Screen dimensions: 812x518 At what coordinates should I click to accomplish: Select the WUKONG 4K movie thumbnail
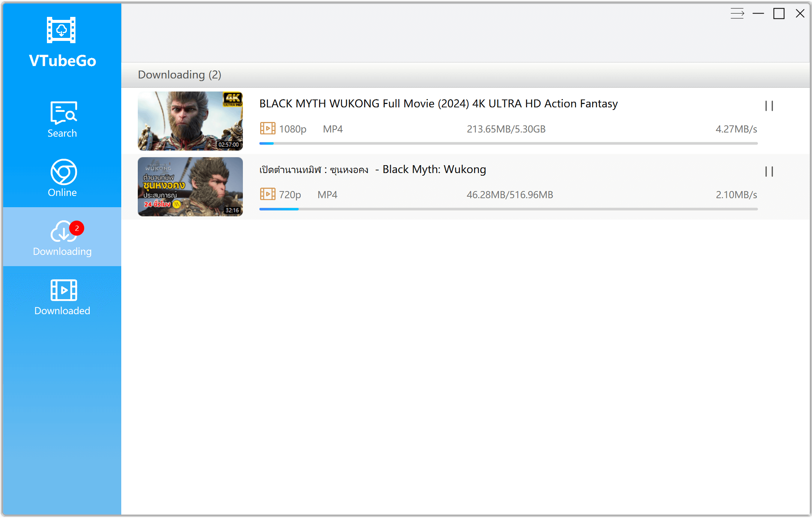190,121
